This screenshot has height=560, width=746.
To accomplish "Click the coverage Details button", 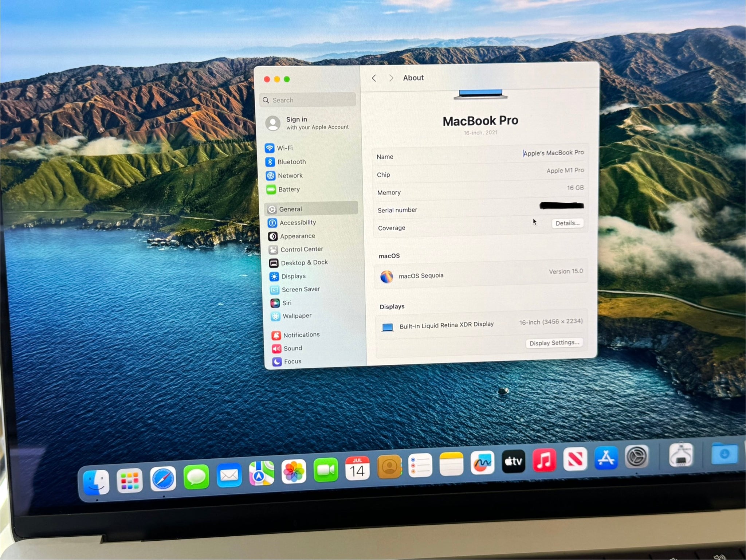I will click(x=567, y=223).
